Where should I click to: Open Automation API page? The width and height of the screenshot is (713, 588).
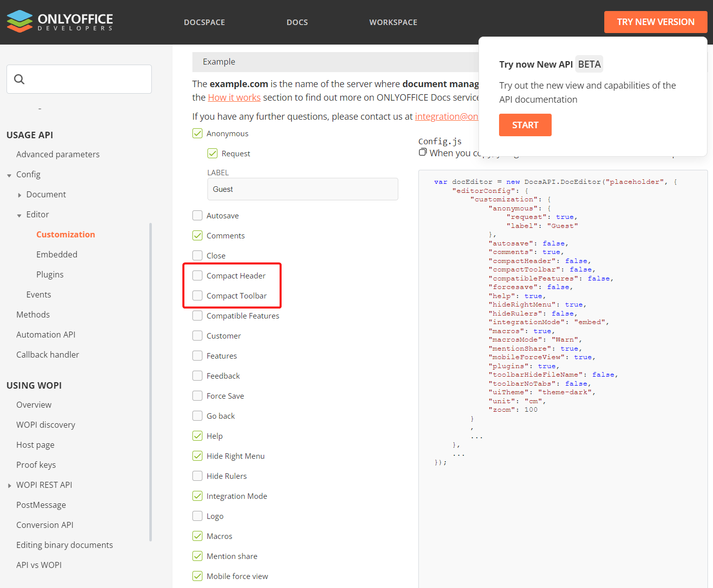[46, 335]
